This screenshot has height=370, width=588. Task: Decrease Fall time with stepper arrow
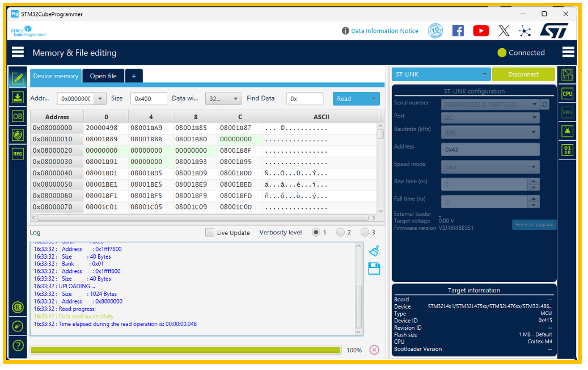coord(534,205)
